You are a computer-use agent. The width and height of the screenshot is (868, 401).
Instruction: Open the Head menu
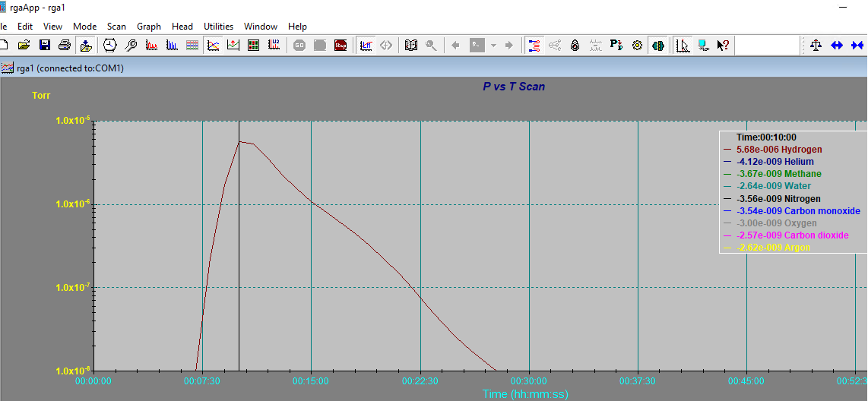pyautogui.click(x=182, y=27)
